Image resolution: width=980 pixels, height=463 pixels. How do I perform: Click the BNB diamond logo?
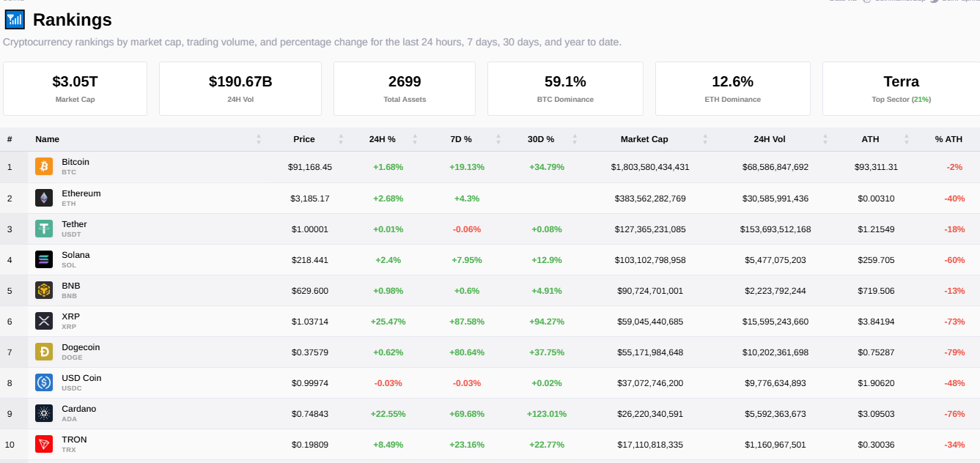43,290
